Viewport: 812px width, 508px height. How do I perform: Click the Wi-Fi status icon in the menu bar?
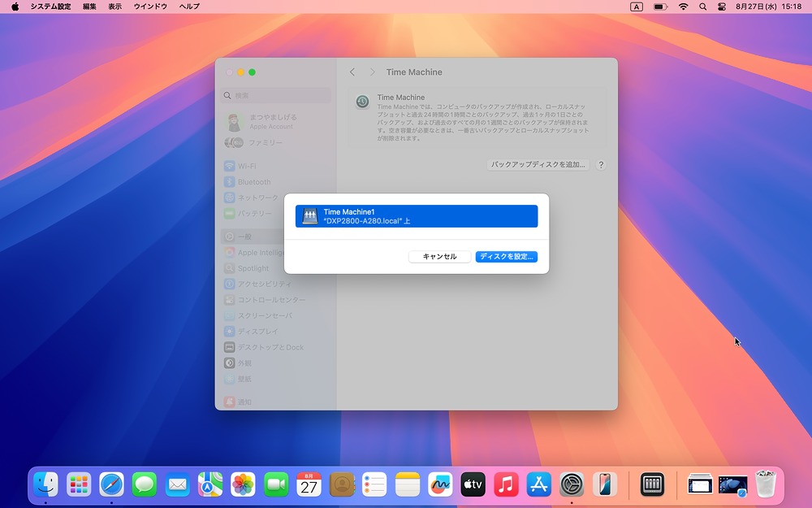coord(685,7)
